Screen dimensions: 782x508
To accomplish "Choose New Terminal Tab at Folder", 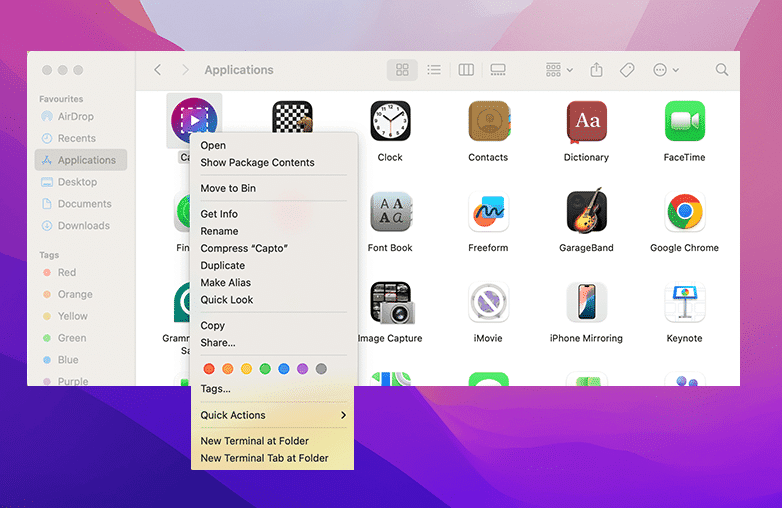I will (x=273, y=458).
